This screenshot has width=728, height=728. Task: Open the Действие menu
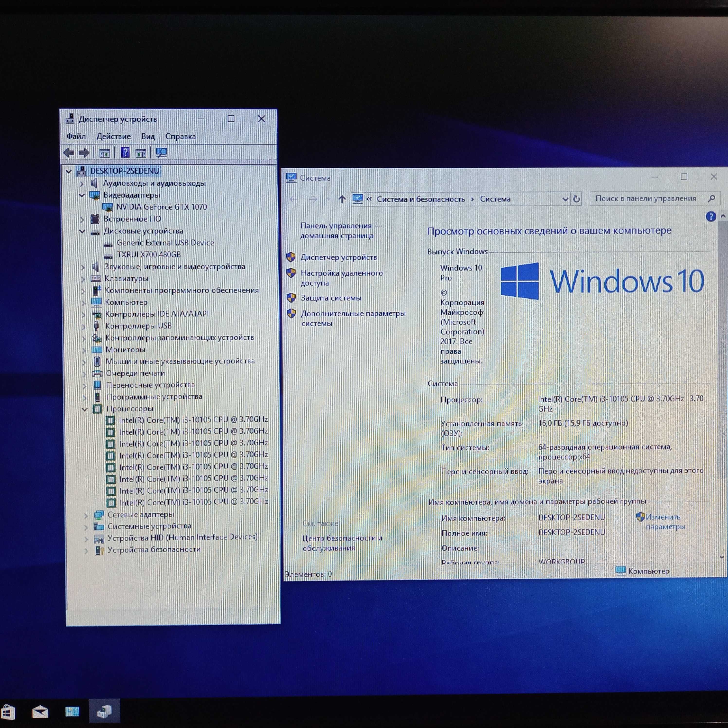(x=113, y=136)
